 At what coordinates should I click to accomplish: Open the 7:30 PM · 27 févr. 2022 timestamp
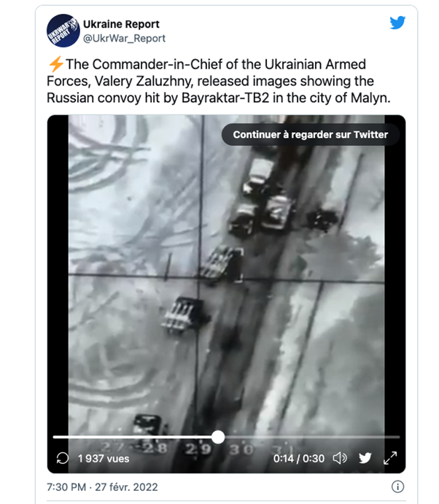pyautogui.click(x=102, y=487)
